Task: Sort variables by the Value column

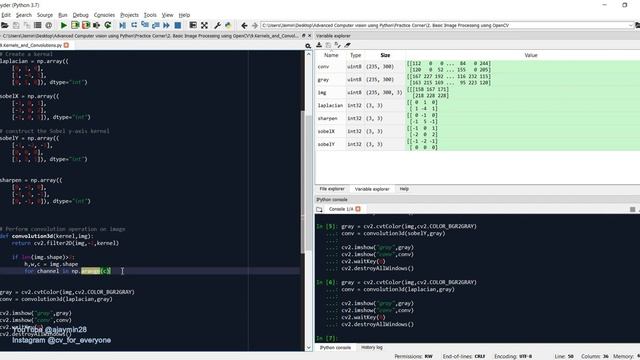Action: tap(531, 55)
